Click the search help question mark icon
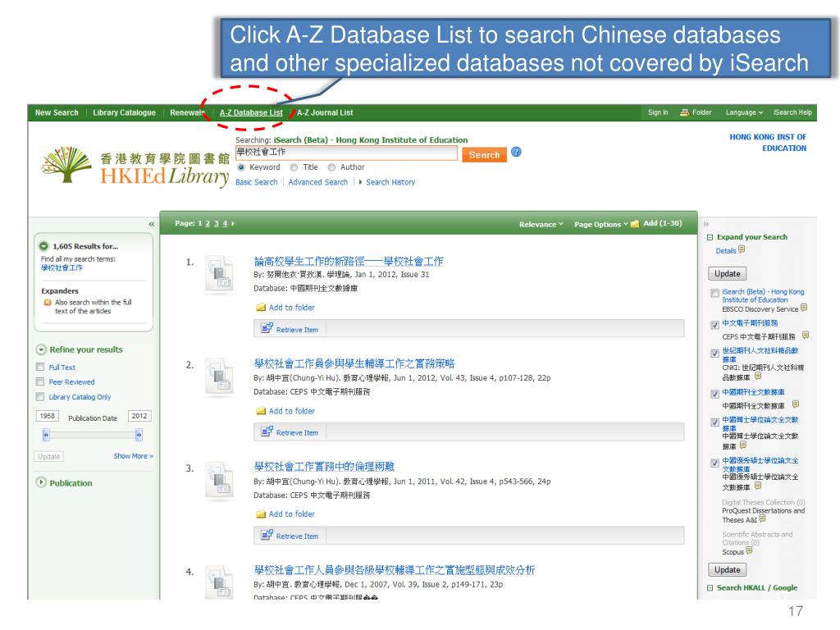 pos(516,152)
